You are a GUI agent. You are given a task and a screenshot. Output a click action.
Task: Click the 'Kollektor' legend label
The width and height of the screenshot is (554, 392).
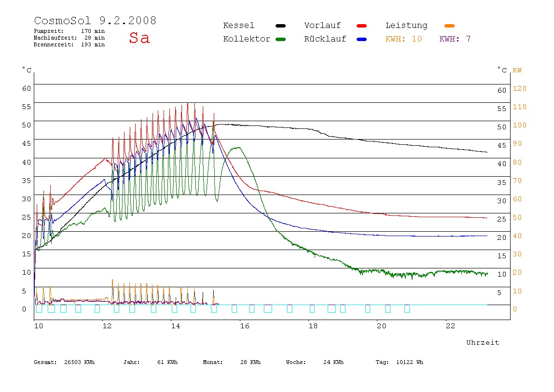247,39
